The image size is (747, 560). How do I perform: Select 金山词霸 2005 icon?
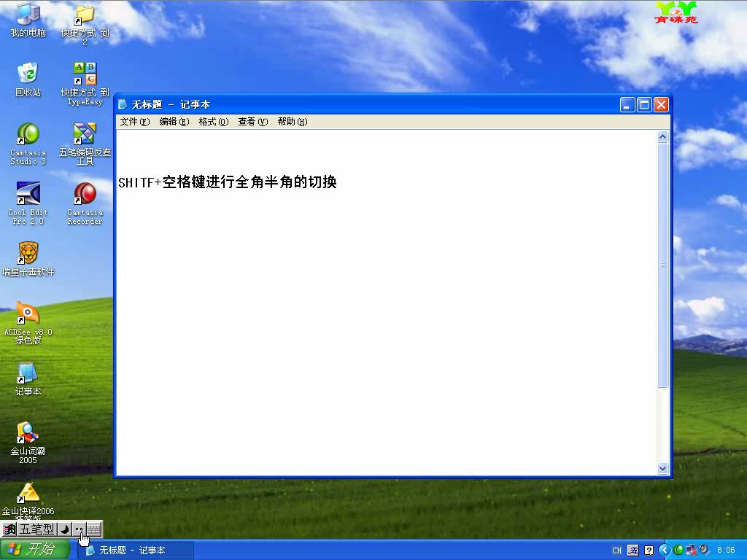(28, 443)
